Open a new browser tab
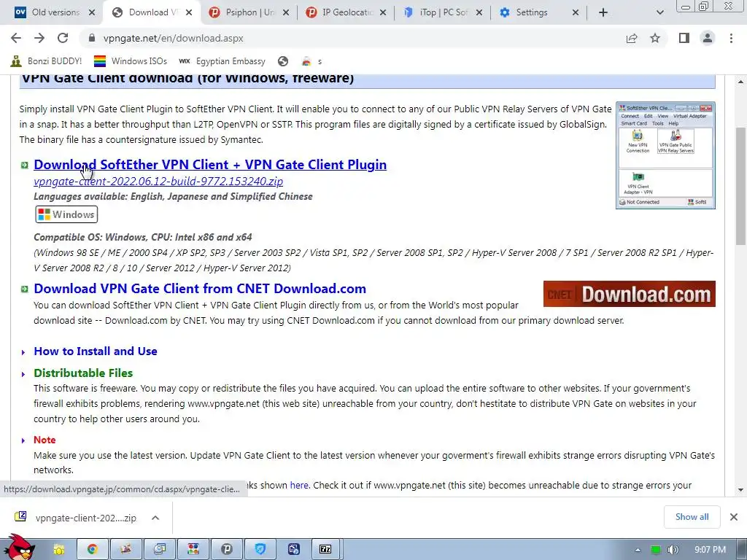The image size is (747, 560). (603, 12)
